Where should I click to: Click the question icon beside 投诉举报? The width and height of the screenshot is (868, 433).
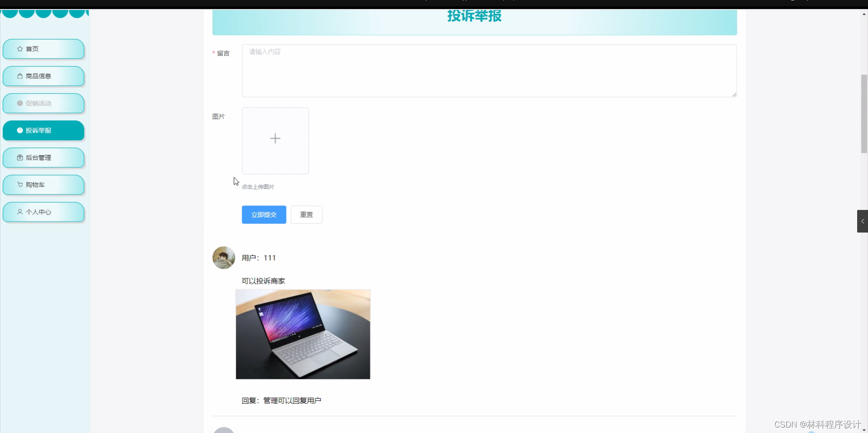20,130
